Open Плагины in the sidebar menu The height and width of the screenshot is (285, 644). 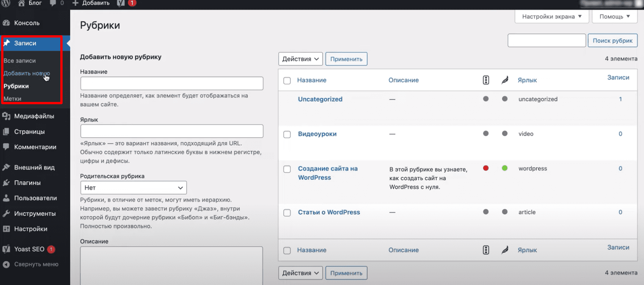(x=27, y=183)
